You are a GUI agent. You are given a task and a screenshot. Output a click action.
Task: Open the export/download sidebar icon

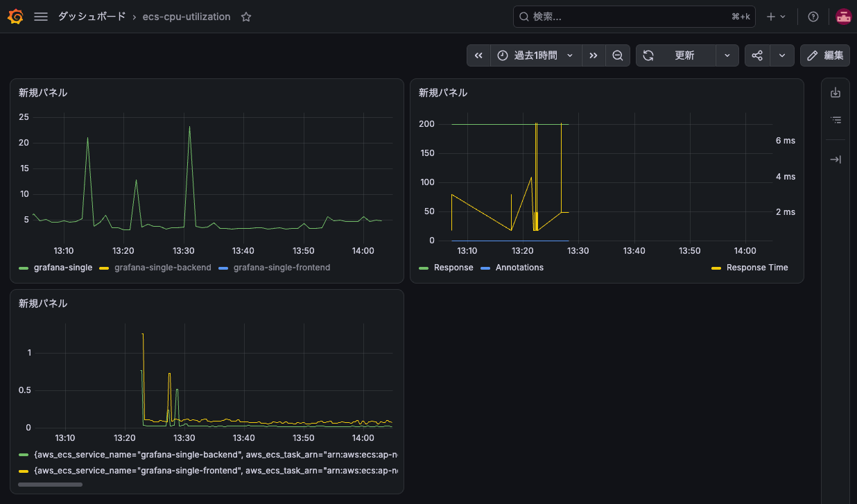[836, 92]
